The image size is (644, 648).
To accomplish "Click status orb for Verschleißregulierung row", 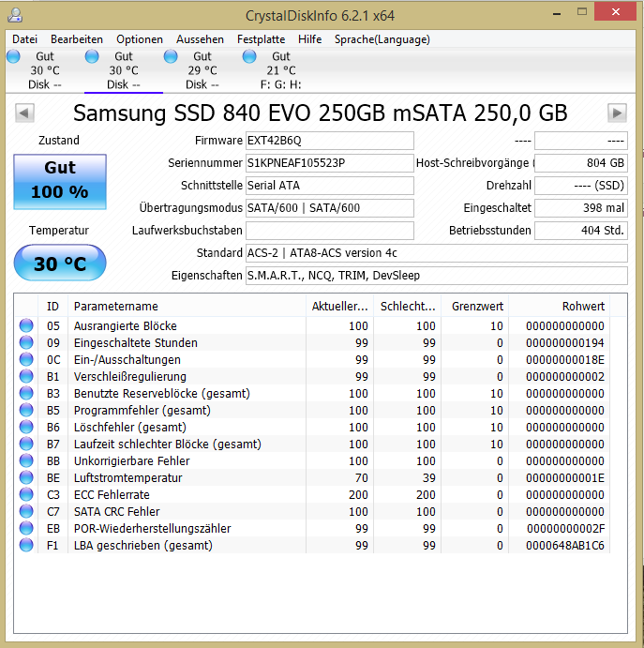I will 26,376.
